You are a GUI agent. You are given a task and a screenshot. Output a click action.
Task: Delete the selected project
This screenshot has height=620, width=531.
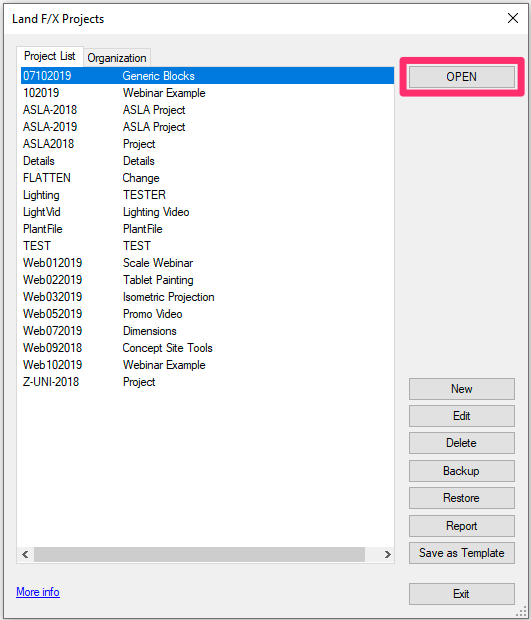tap(461, 443)
